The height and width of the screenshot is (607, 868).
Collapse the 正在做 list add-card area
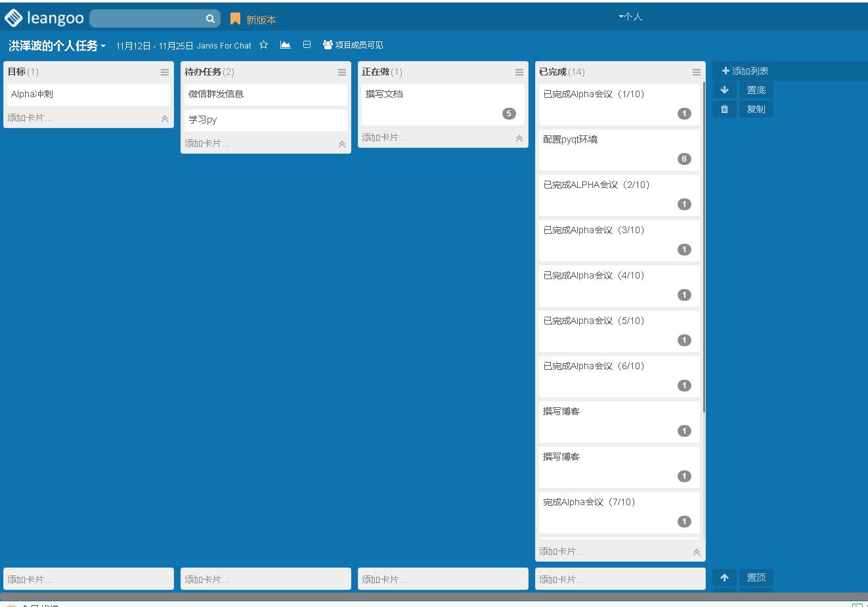519,139
